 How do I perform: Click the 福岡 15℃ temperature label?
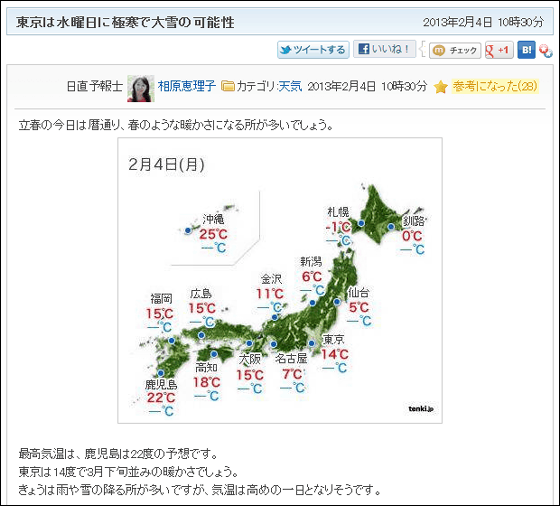[x=160, y=314]
